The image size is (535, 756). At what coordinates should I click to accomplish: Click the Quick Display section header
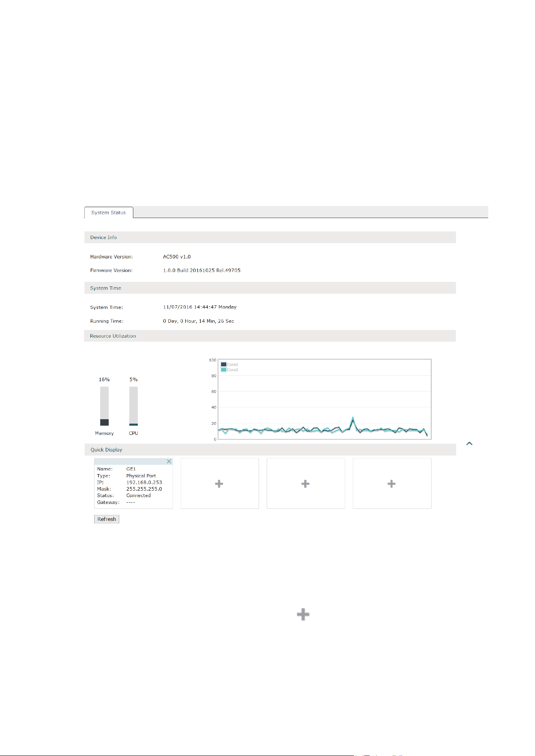(x=270, y=449)
